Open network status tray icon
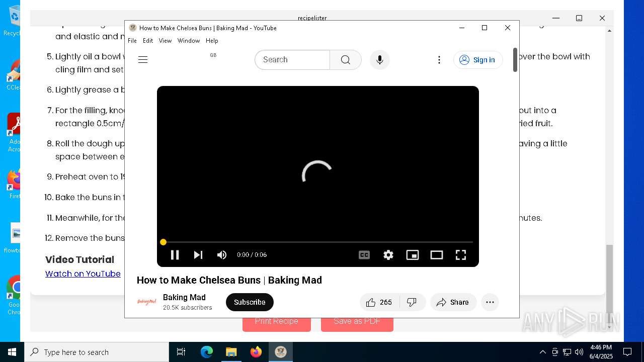Viewport: 644px width, 362px height. point(567,352)
